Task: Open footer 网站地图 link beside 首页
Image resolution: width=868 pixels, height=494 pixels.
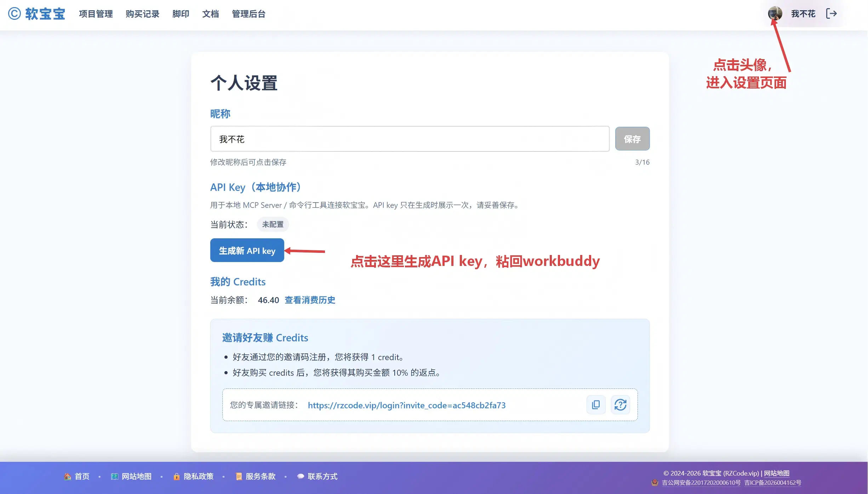Action: point(131,477)
